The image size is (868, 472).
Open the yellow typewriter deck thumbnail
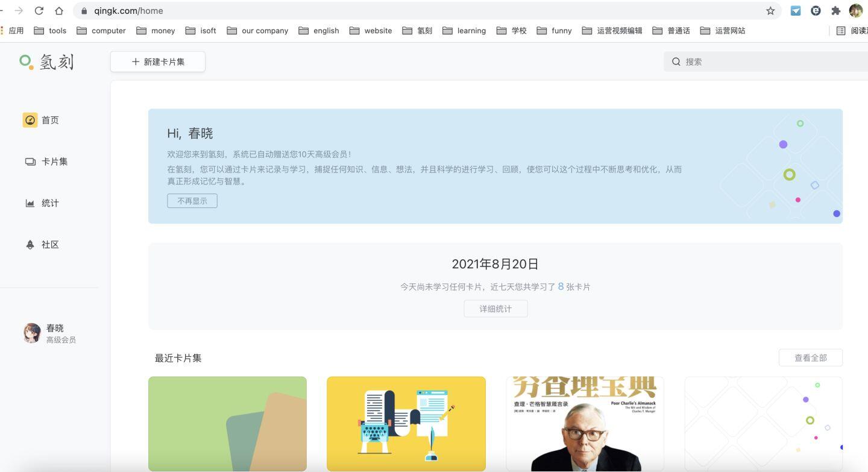pos(406,424)
